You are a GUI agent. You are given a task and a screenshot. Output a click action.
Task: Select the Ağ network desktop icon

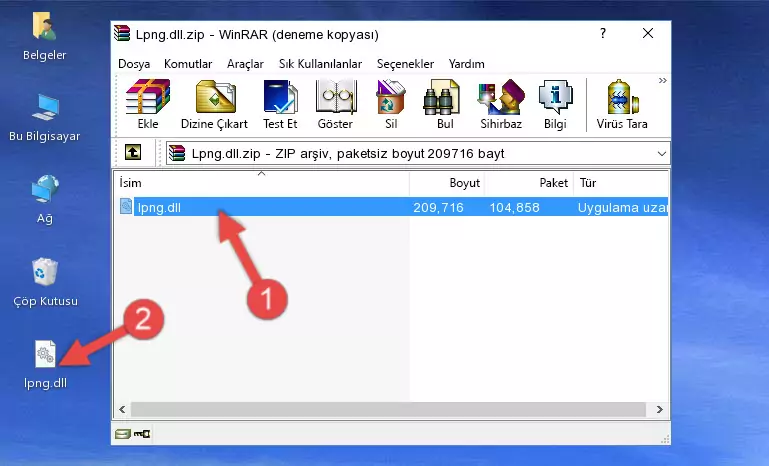(x=45, y=200)
